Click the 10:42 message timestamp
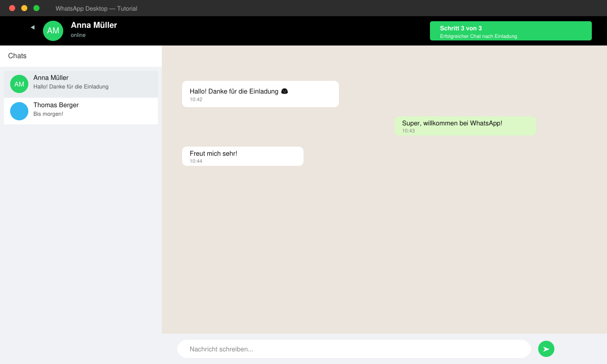This screenshot has height=364, width=607. coord(196,100)
